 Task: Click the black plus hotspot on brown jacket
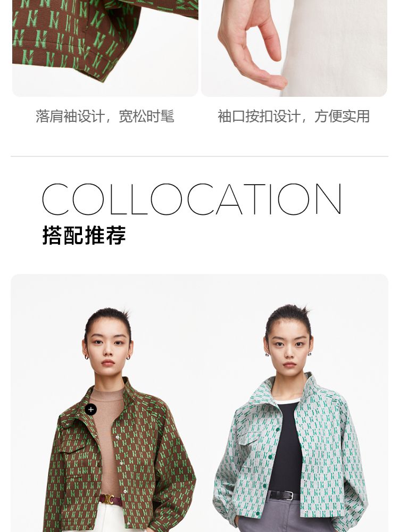pos(90,410)
